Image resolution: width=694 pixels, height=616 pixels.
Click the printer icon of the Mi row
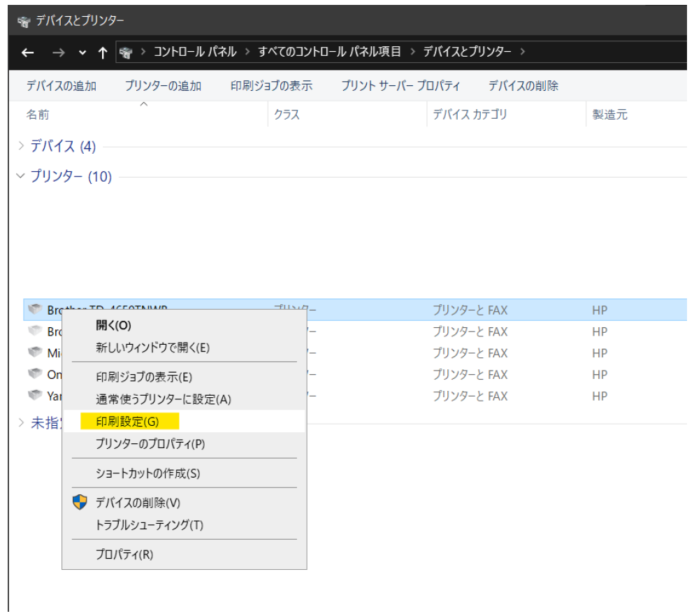pyautogui.click(x=35, y=352)
